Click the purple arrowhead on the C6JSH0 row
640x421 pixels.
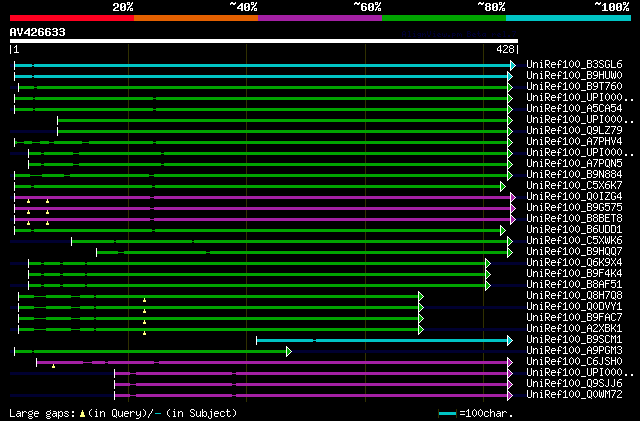tap(510, 363)
